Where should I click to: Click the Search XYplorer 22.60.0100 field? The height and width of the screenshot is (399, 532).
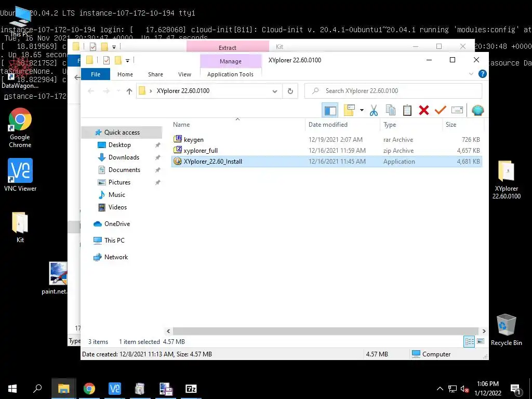(x=393, y=91)
